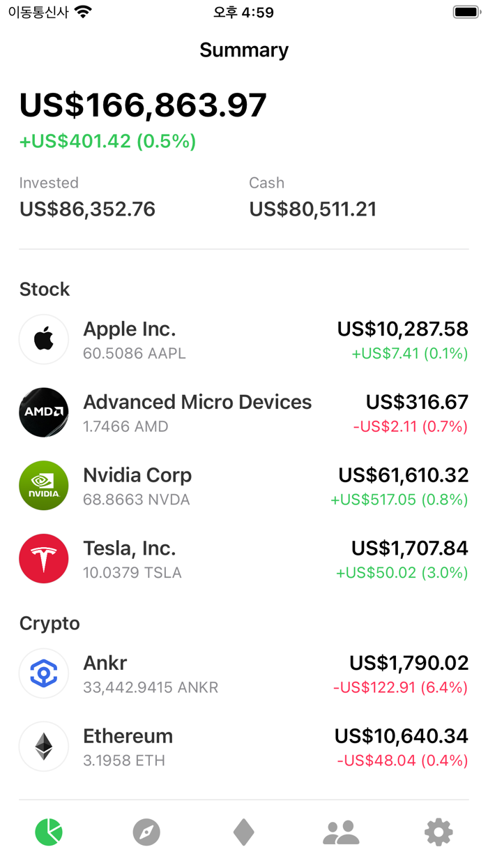Open the Settings gear icon
488x868 pixels.
point(439,832)
